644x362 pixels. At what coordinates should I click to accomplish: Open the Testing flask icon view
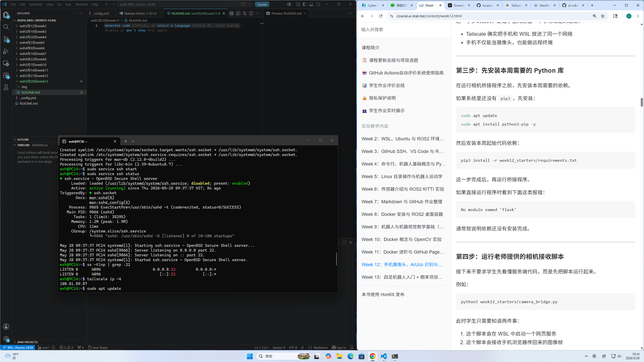pyautogui.click(x=6, y=87)
